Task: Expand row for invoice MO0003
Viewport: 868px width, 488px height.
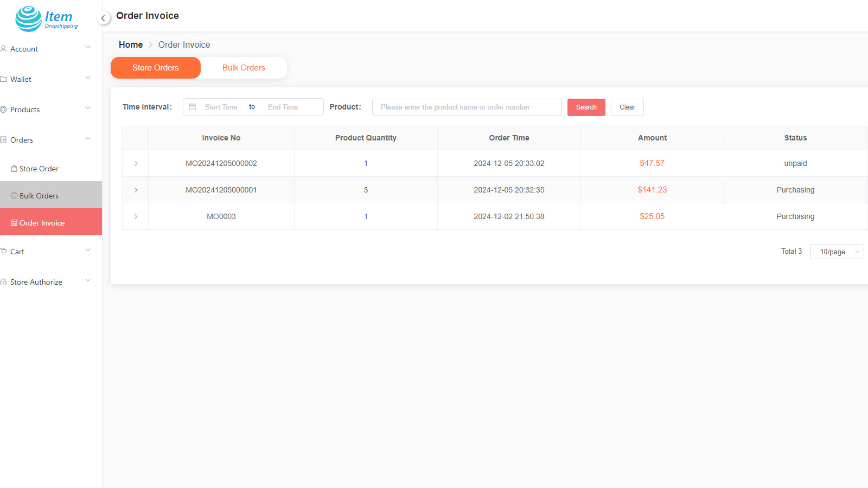Action: pyautogui.click(x=136, y=216)
